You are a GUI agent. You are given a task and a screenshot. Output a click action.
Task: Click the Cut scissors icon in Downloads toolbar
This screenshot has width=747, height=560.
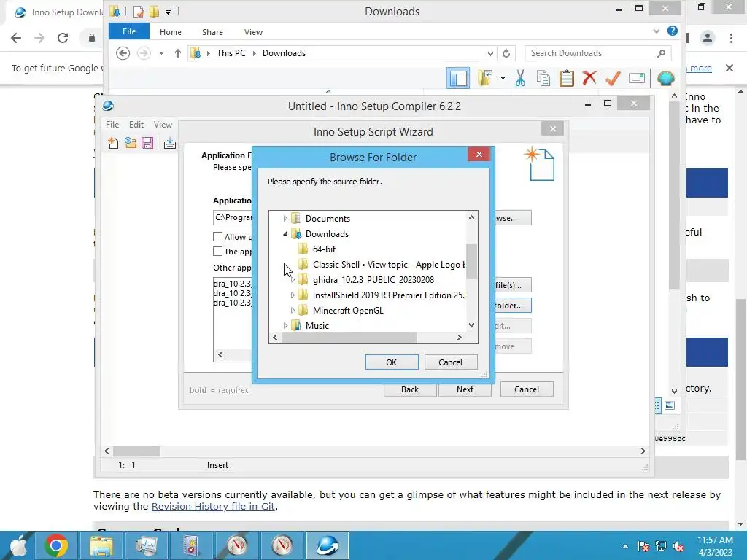[x=520, y=78]
